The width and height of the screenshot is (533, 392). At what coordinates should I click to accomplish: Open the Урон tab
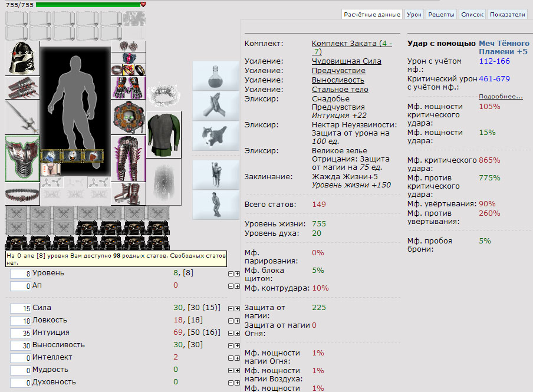414,14
